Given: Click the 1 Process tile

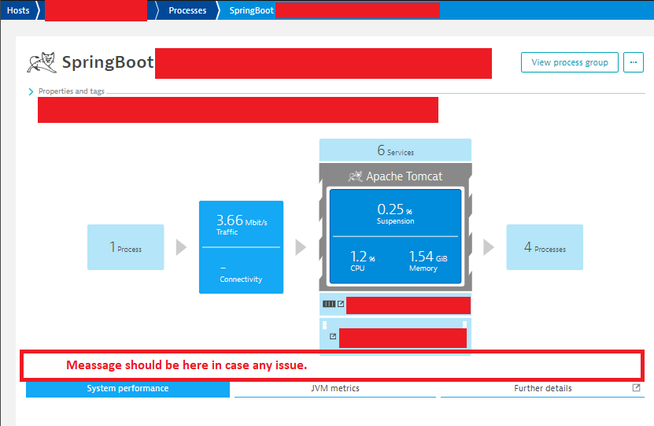Looking at the screenshot, I should [x=126, y=247].
